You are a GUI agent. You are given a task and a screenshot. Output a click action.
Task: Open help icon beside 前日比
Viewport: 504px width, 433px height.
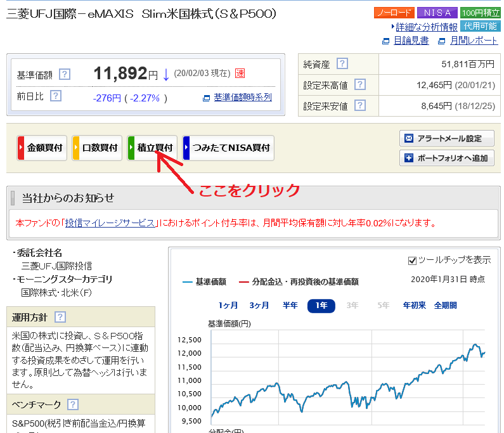click(56, 96)
